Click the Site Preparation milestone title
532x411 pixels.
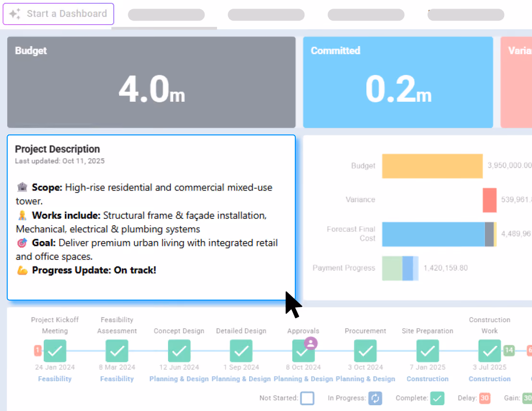tap(427, 331)
